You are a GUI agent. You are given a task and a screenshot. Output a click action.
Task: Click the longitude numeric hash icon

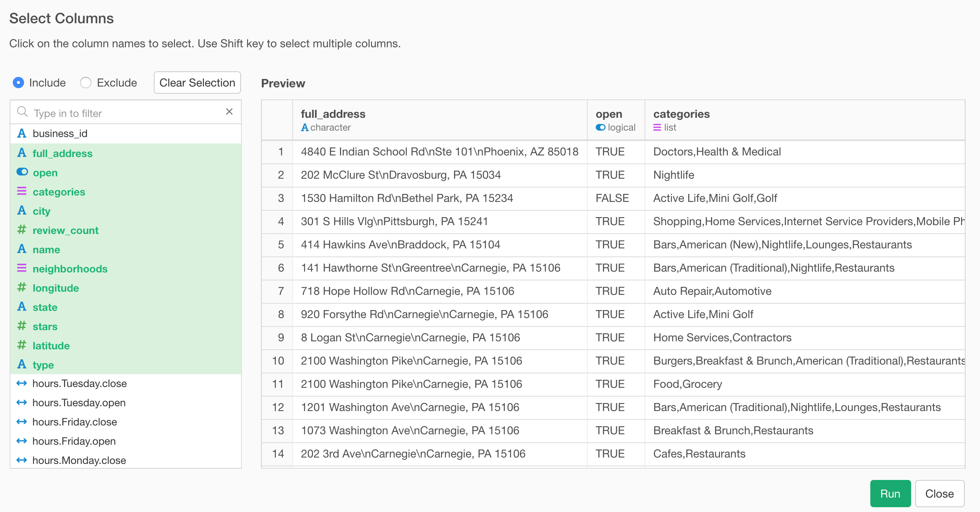click(x=22, y=287)
